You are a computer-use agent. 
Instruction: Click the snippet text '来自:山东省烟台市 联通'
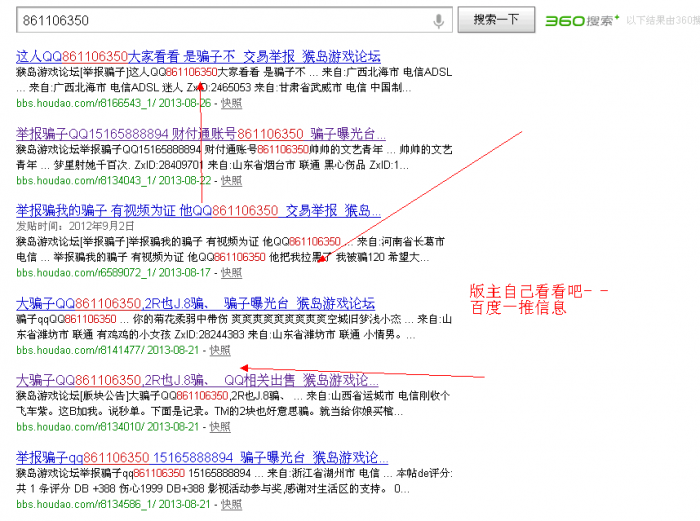pos(264,165)
